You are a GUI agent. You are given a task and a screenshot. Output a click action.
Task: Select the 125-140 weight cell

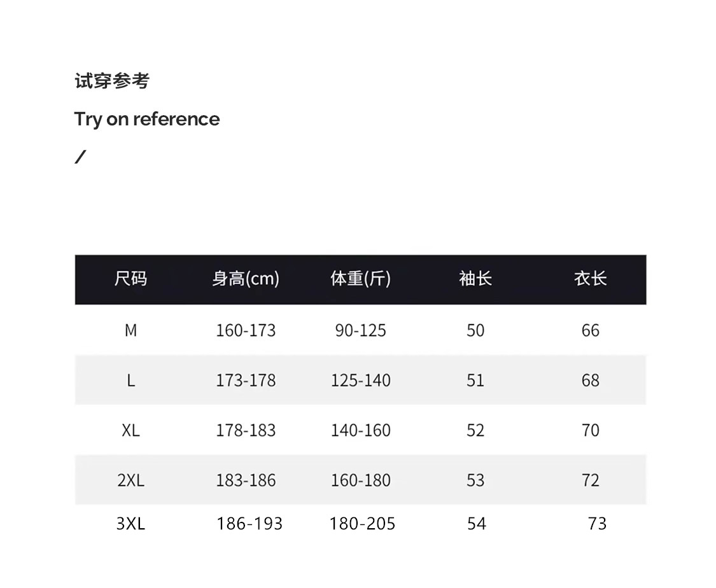coord(360,381)
